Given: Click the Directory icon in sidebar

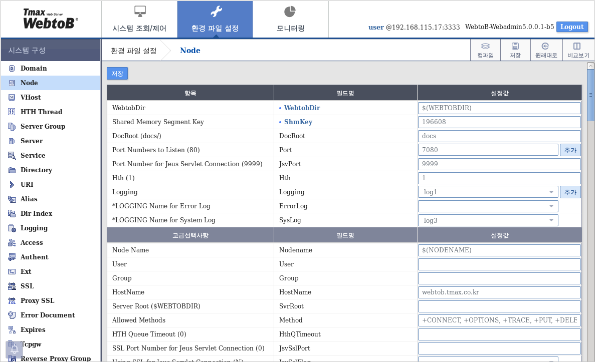Looking at the screenshot, I should pos(11,170).
